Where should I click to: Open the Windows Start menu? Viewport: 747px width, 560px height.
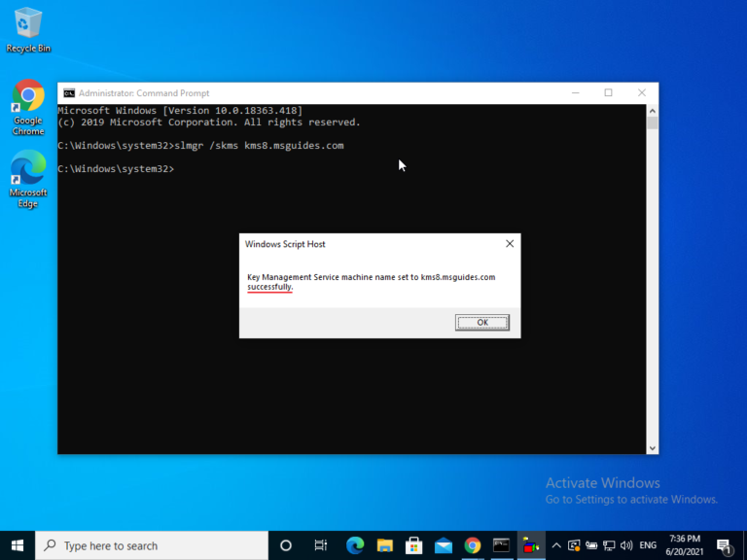[x=18, y=545]
